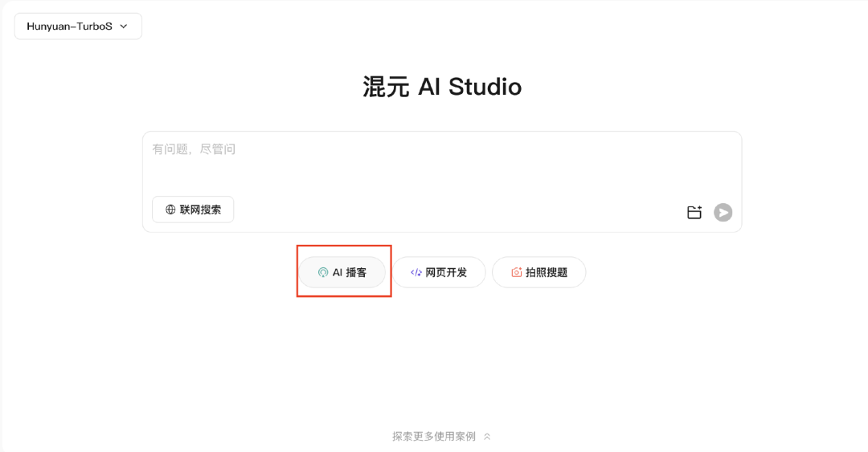868x452 pixels.
Task: Click the podcast icon beside AI 播客
Action: 323,272
